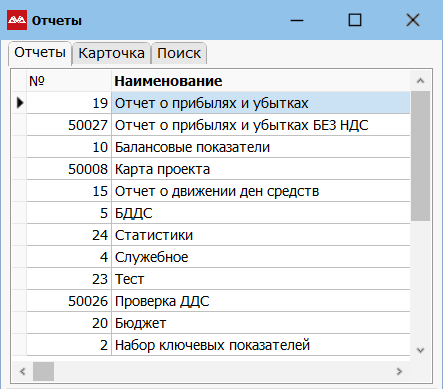Image resolution: width=443 pixels, height=389 pixels.
Task: Click the current-row indicator arrow
Action: [x=20, y=103]
